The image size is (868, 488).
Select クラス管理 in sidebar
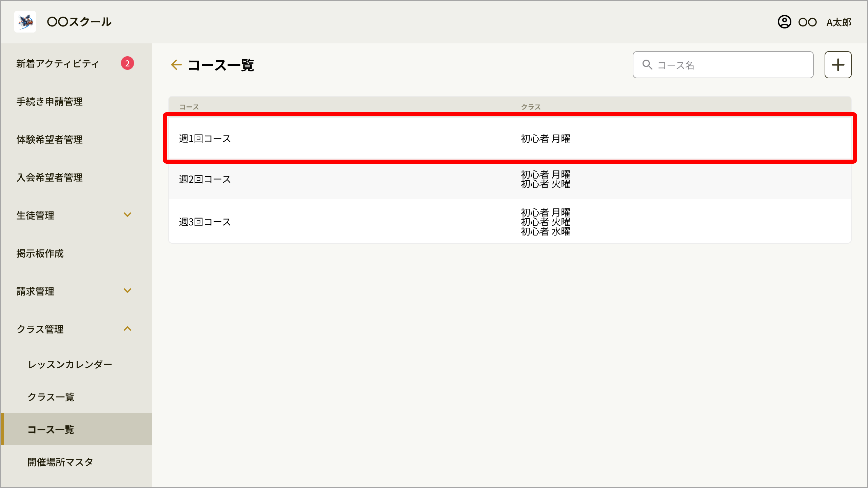click(40, 329)
